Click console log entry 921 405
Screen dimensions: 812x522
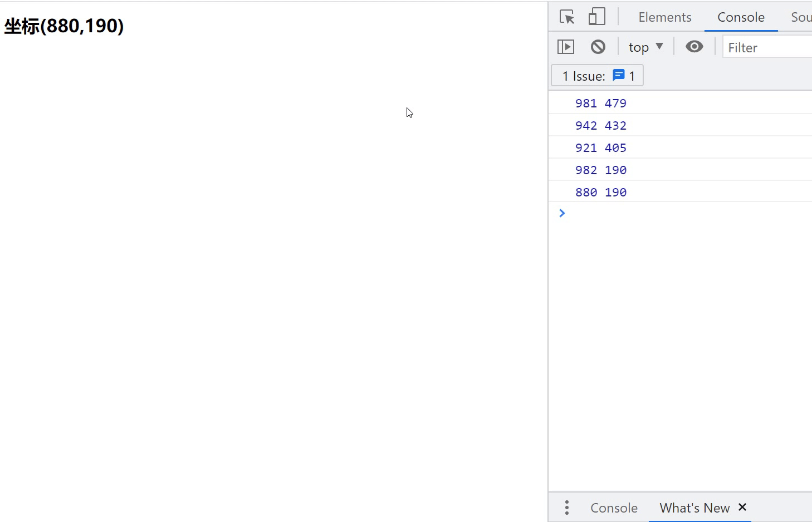[601, 147]
